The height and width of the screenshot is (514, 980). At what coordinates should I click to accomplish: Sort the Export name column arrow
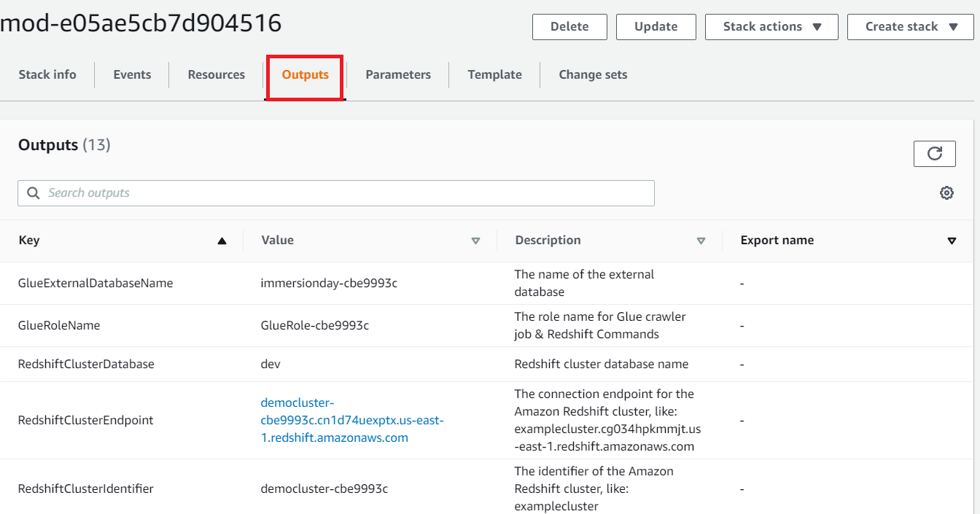point(951,241)
